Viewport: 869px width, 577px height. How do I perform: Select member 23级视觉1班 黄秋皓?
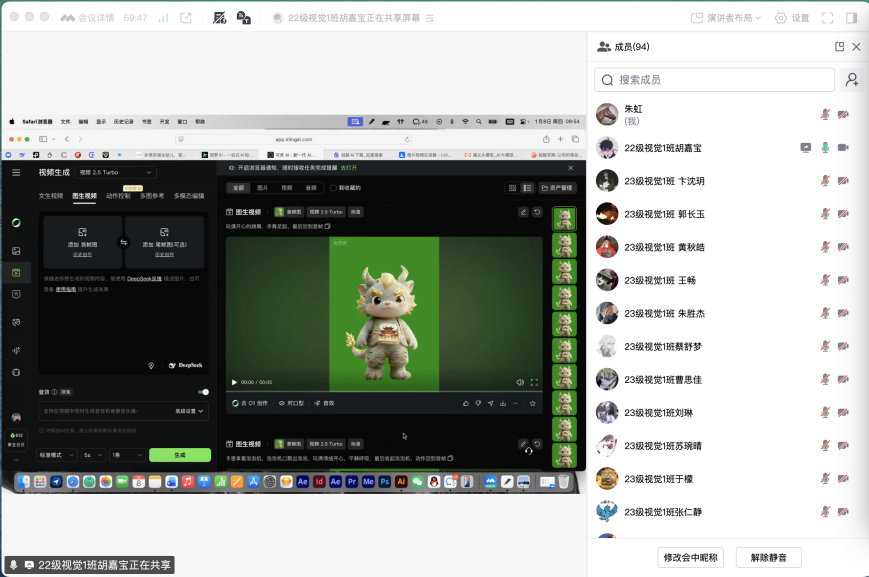pos(664,247)
